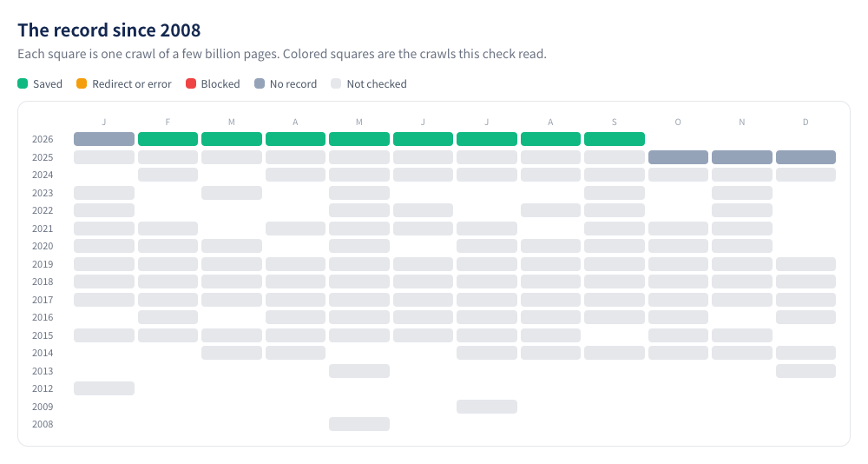868x464 pixels.
Task: Select the 2023 March crawl square
Action: click(x=232, y=193)
